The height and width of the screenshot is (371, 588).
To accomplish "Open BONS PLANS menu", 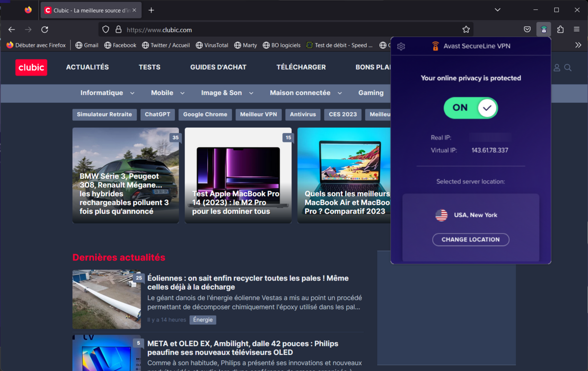I will pos(373,67).
